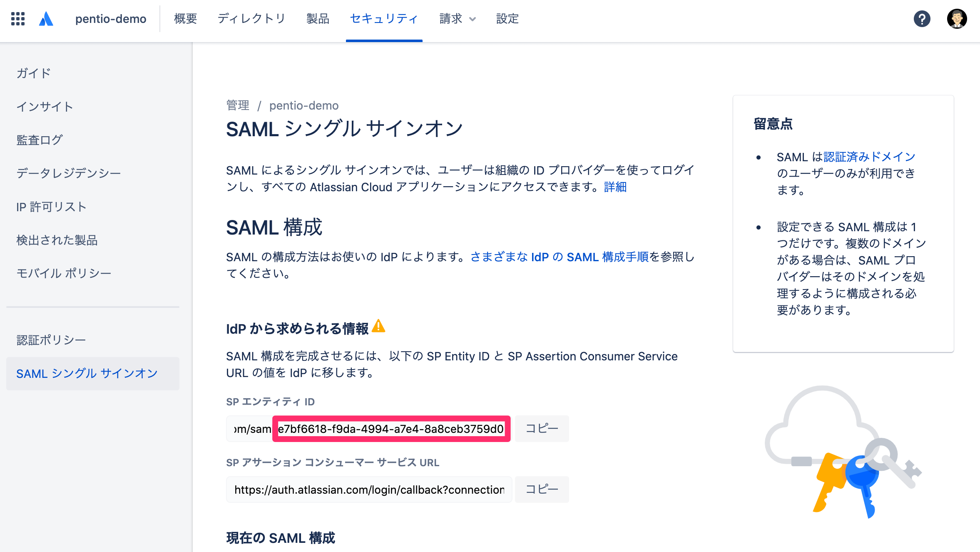Open the app switcher grid icon

pyautogui.click(x=18, y=19)
